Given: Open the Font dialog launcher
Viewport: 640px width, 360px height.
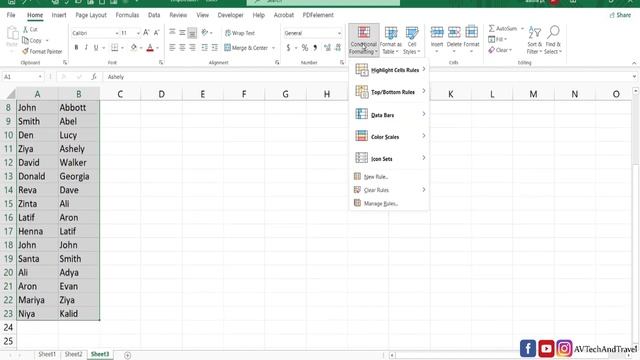Looking at the screenshot, I should pyautogui.click(x=161, y=62).
